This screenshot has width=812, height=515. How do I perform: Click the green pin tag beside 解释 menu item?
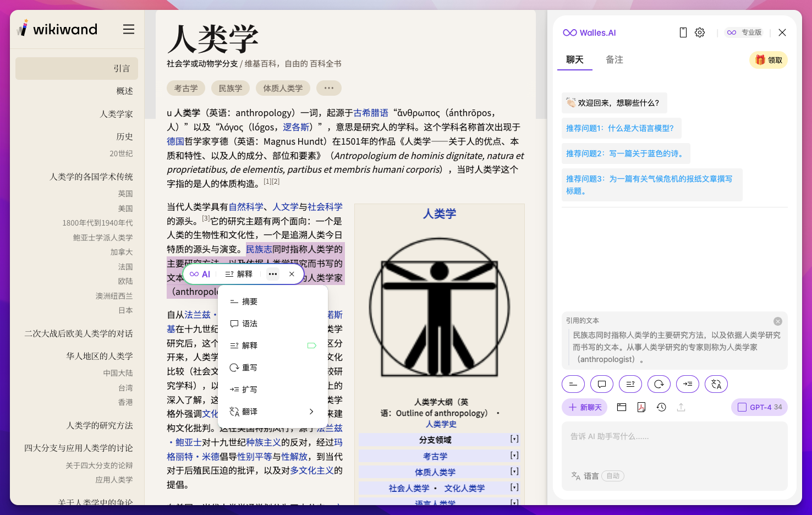(x=311, y=346)
